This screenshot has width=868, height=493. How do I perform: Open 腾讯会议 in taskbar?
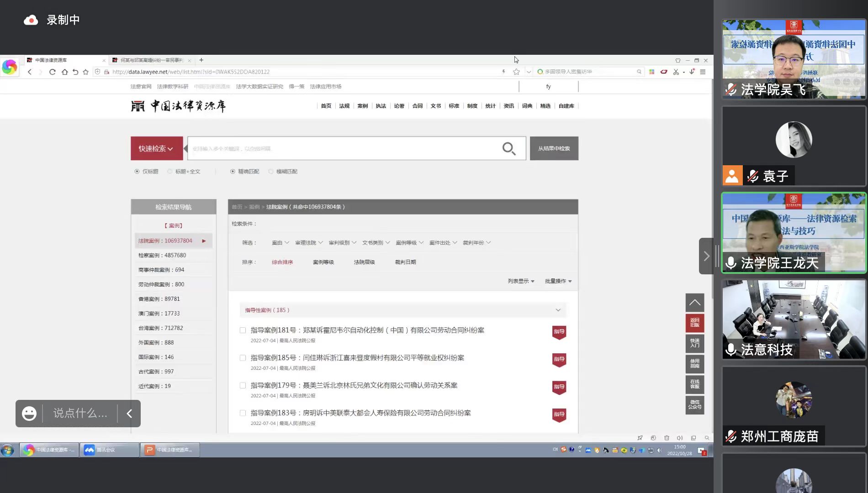(109, 450)
